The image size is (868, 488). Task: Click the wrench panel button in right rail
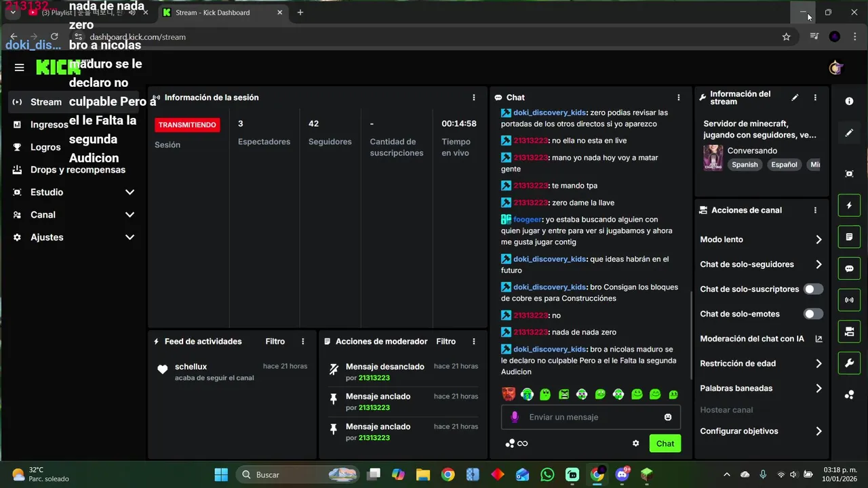[849, 363]
